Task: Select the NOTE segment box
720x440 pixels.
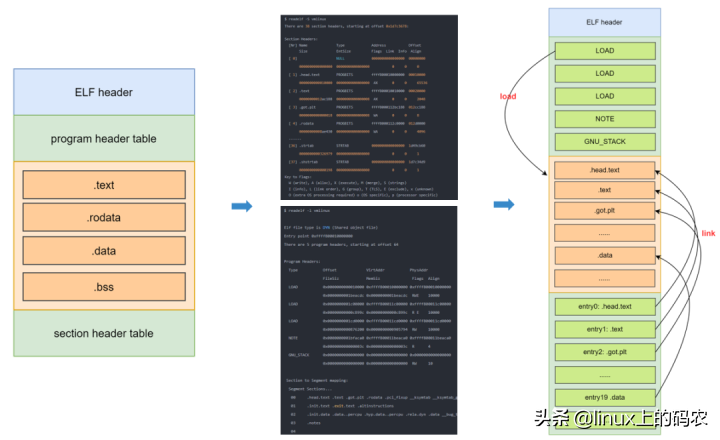Action: pos(605,119)
